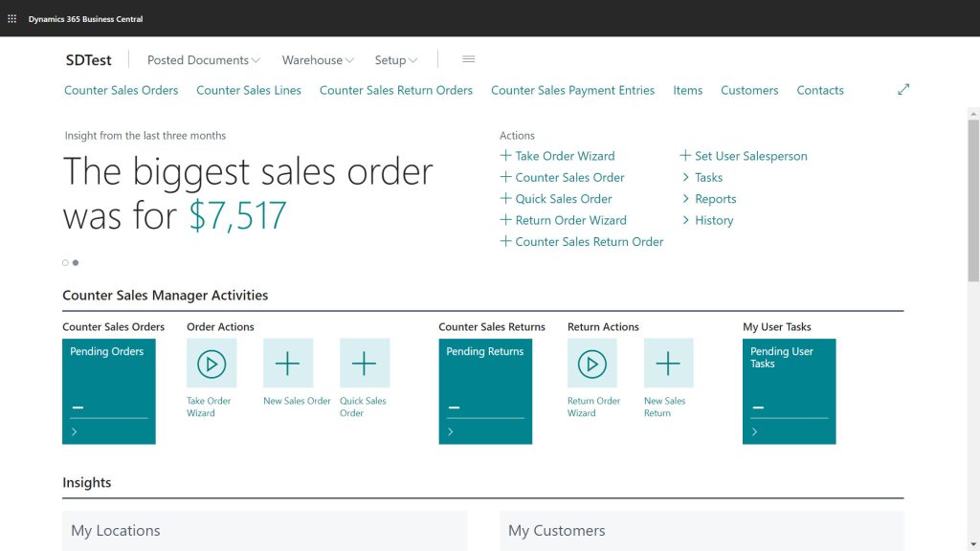Open the Pending User Tasks tile

[x=789, y=390]
